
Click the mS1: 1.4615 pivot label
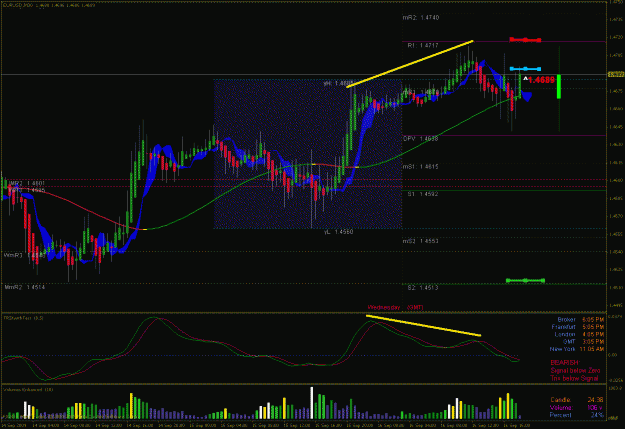421,167
